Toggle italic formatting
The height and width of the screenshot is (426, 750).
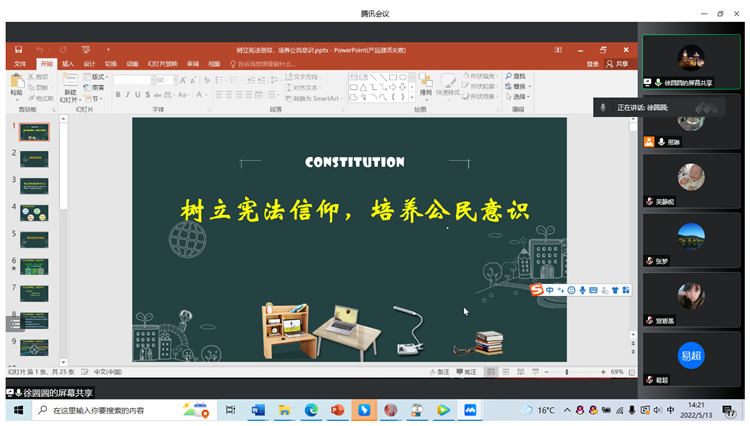pyautogui.click(x=128, y=95)
